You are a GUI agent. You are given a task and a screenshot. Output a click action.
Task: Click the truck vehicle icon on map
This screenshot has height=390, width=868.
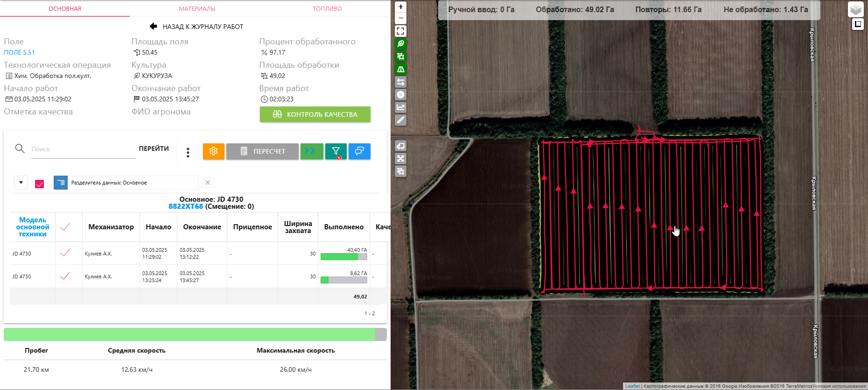(x=400, y=146)
